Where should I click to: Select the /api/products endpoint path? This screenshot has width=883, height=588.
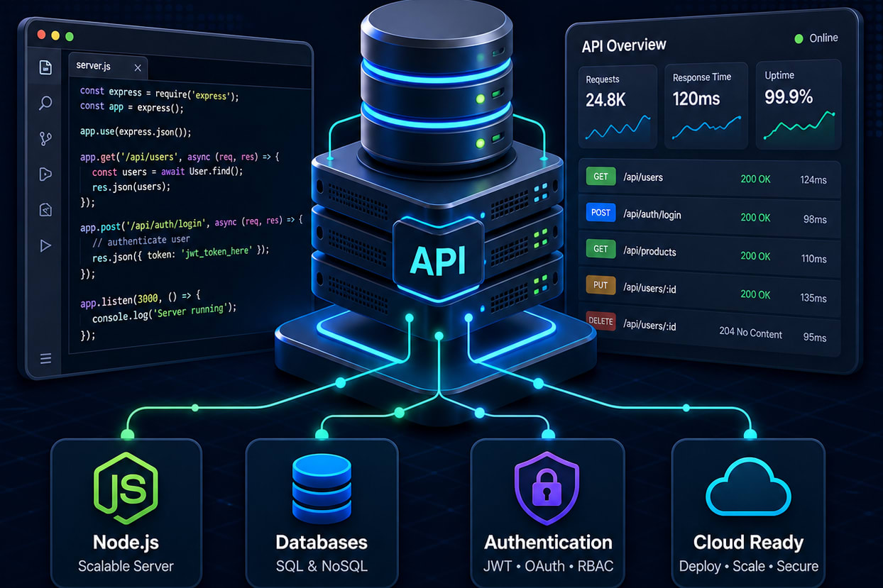pyautogui.click(x=649, y=252)
